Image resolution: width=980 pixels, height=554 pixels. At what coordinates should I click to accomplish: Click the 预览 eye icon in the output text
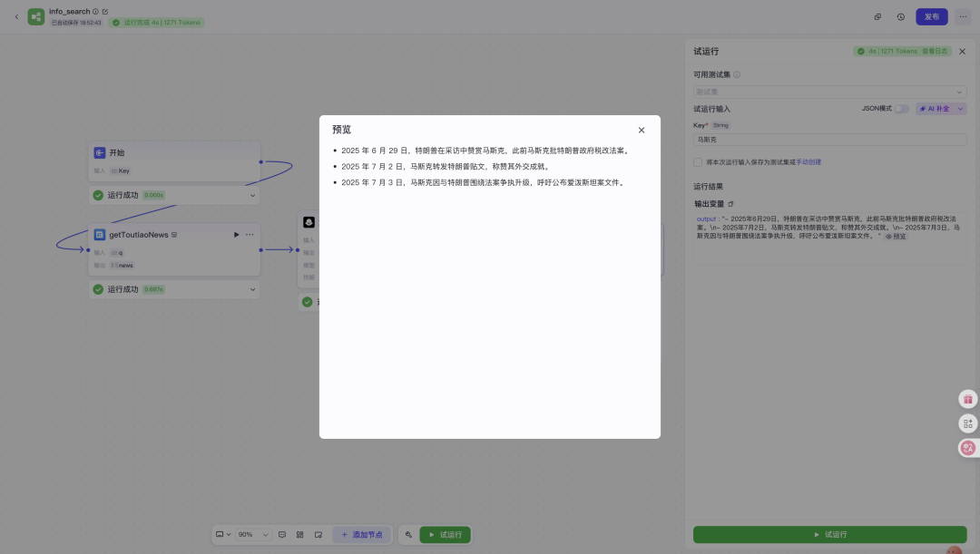click(x=888, y=237)
